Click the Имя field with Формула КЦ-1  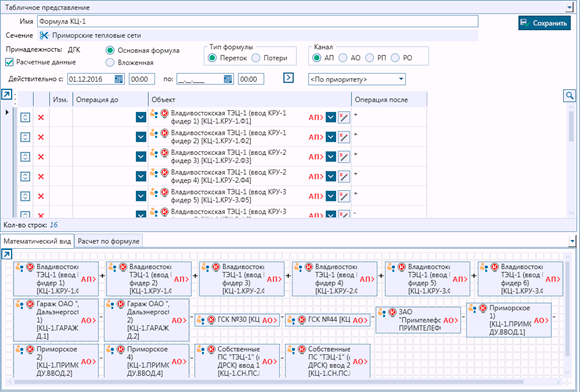click(x=257, y=21)
